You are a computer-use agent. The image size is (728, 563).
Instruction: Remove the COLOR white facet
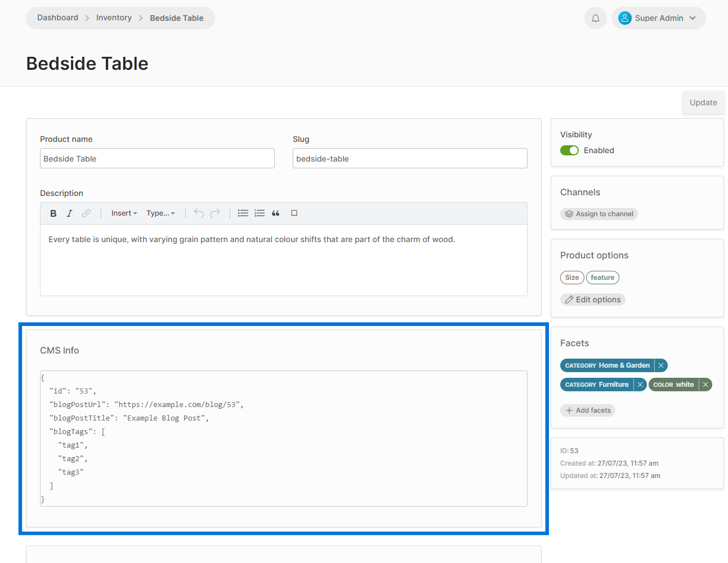(705, 384)
